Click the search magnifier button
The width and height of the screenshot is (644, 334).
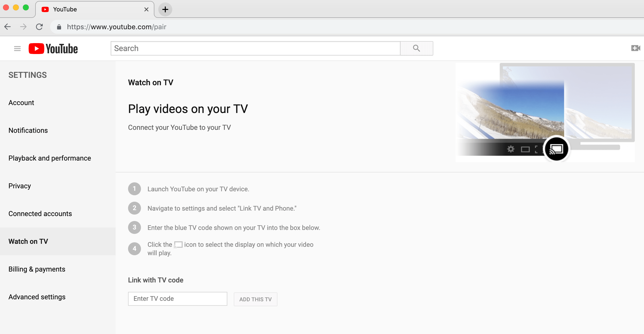416,48
